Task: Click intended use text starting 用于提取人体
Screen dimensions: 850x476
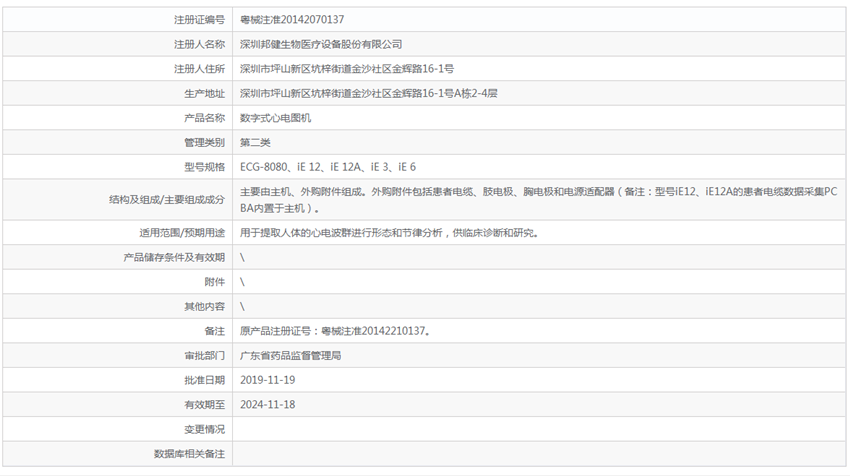Action: click(389, 233)
